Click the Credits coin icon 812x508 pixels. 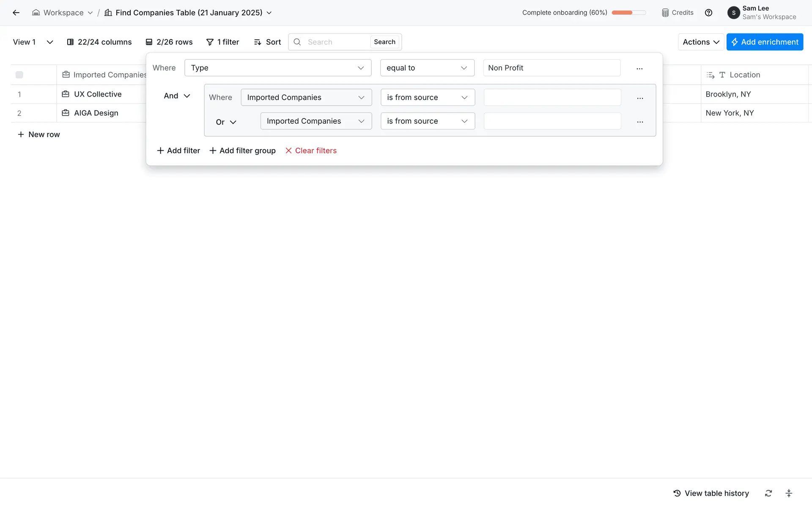click(x=665, y=13)
